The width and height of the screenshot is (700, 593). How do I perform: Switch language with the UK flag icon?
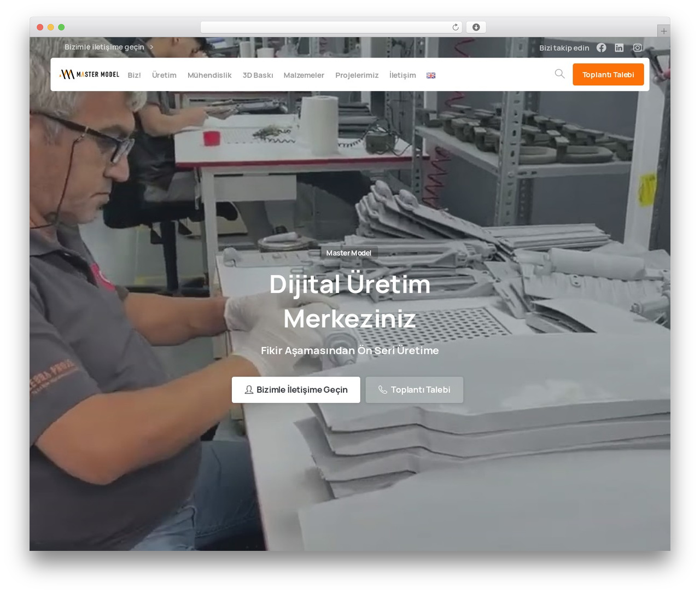pos(431,75)
